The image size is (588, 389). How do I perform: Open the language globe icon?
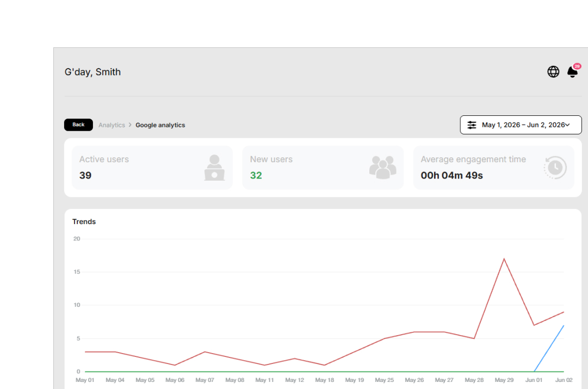553,72
